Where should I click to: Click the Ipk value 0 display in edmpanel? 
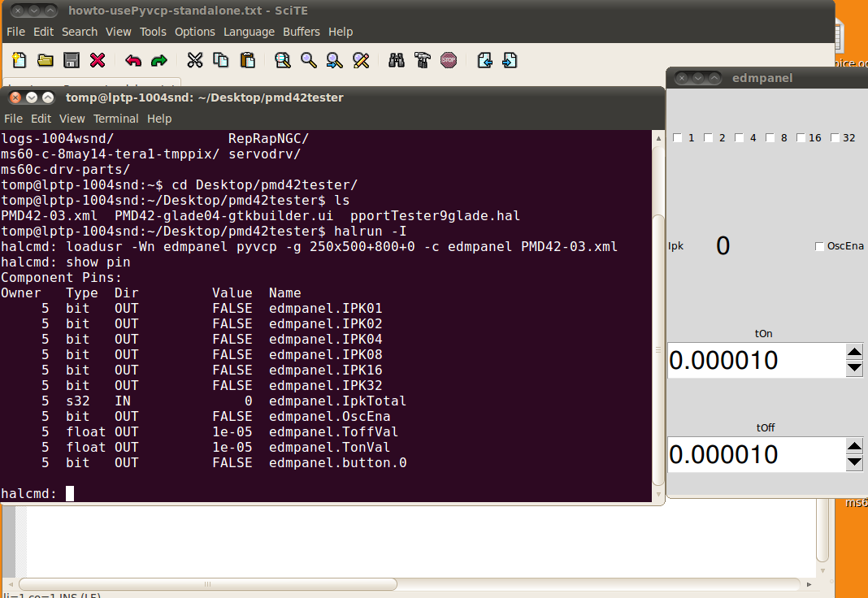[x=723, y=246]
